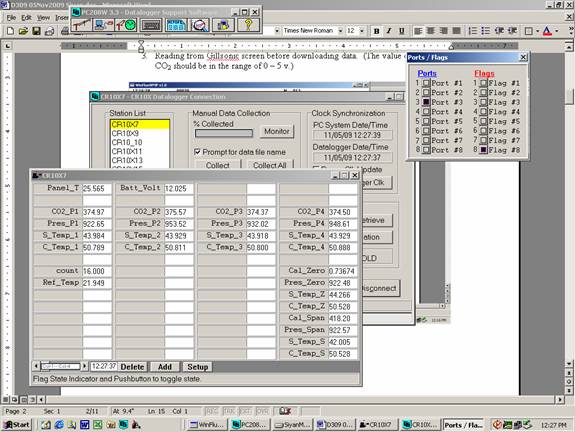Viewport: 575px width, 432px height.
Task: Expand the Word toolbar options chevron
Action: click(x=571, y=31)
